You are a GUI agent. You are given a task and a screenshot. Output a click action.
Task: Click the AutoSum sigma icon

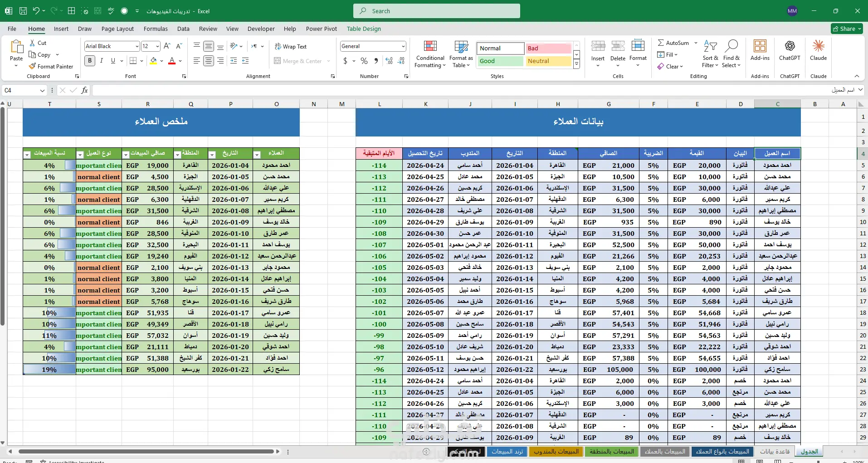click(x=661, y=43)
